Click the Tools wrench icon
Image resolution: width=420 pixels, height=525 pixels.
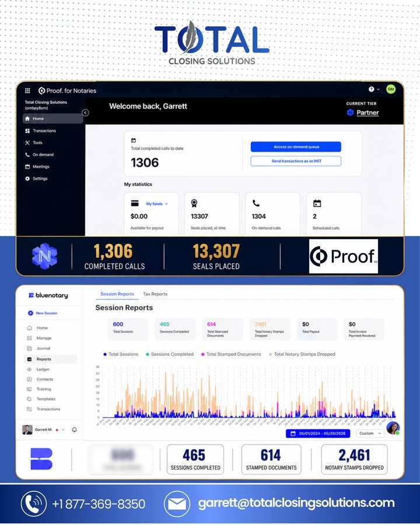point(27,143)
